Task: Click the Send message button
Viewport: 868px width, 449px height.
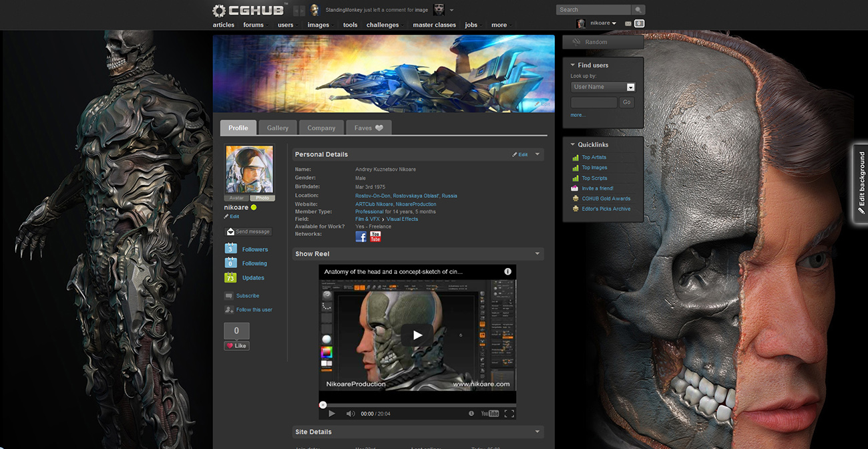Action: click(248, 231)
